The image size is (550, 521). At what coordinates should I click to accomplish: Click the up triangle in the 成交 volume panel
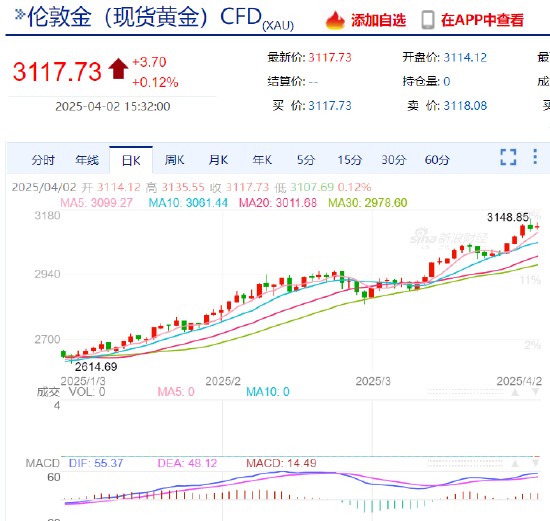pyautogui.click(x=515, y=392)
